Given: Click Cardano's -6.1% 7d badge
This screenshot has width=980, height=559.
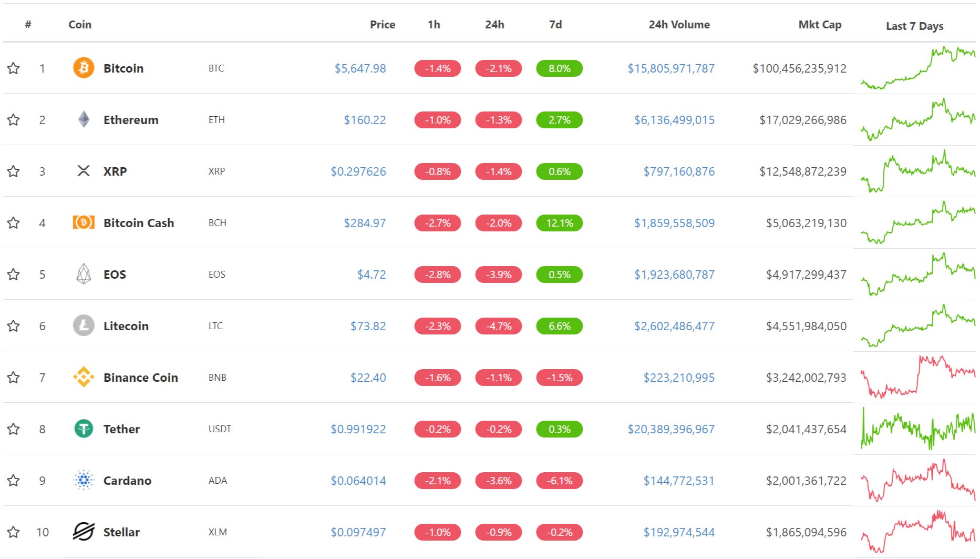Looking at the screenshot, I should 559,480.
